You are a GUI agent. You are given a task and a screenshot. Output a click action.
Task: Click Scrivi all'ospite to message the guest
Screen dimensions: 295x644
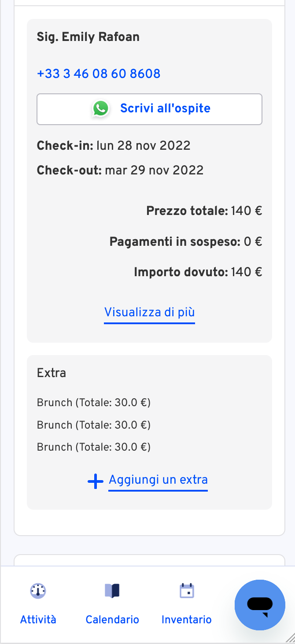point(149,109)
